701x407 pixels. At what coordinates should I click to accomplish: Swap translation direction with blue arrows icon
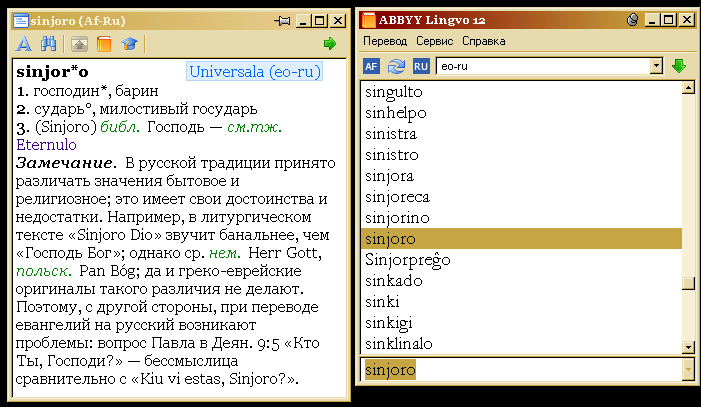(x=396, y=66)
